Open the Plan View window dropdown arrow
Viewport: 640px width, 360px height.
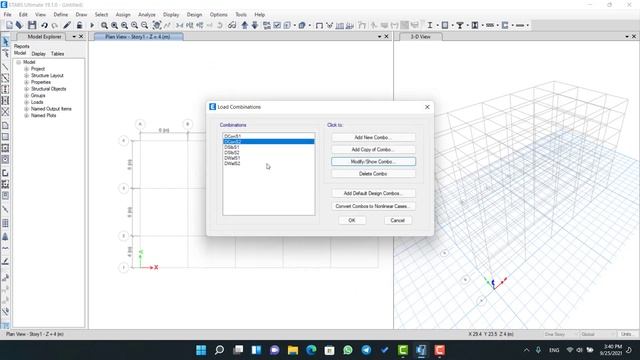379,37
